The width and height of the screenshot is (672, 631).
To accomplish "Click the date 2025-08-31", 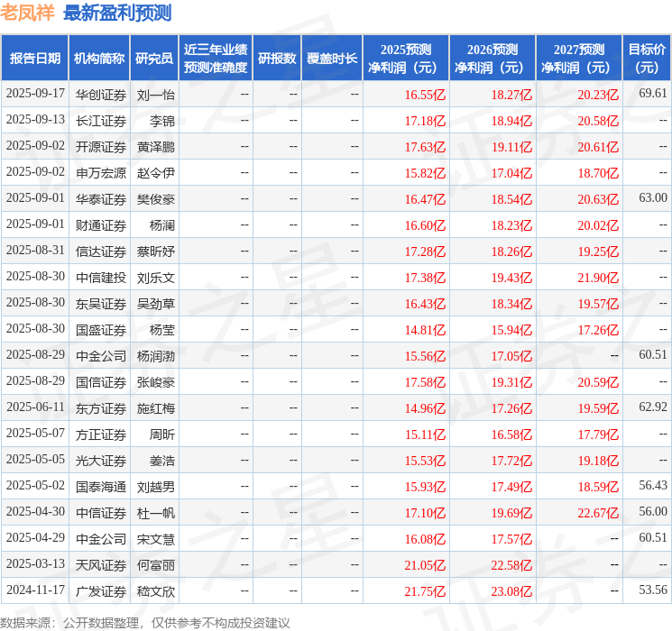I will (x=35, y=251).
